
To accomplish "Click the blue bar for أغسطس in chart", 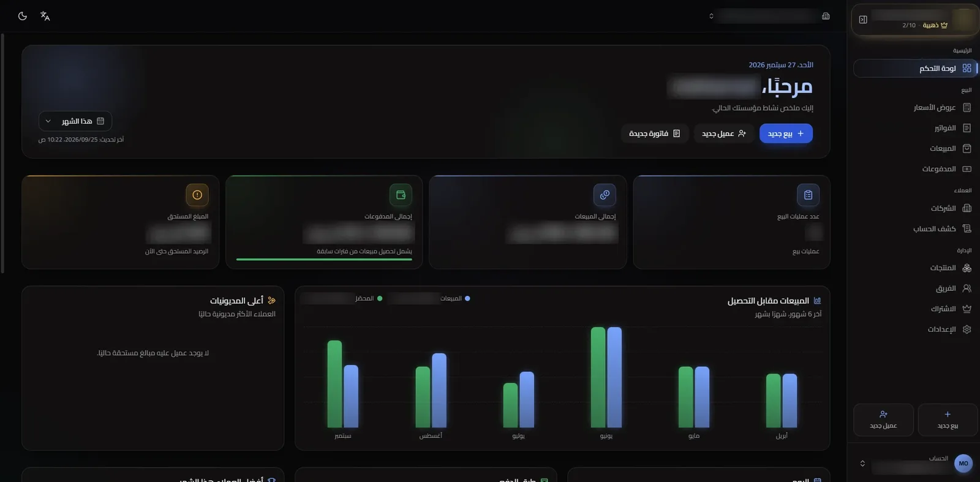I will coord(439,391).
